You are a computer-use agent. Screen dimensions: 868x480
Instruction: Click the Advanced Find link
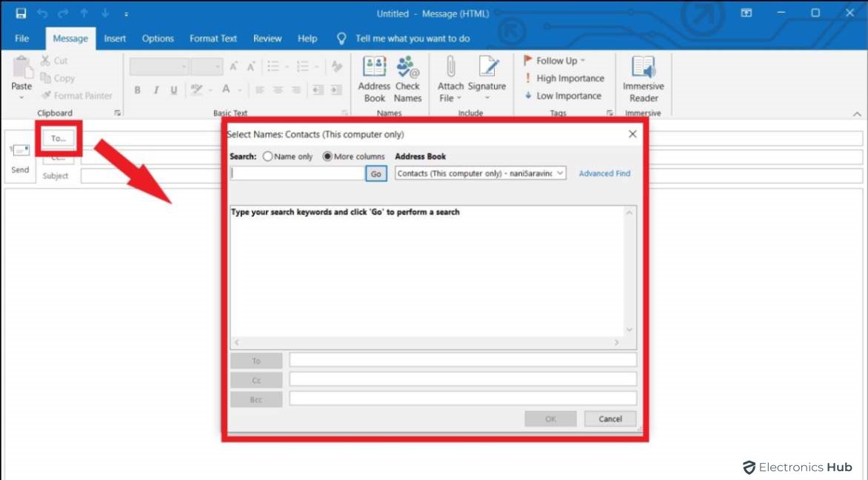[605, 173]
